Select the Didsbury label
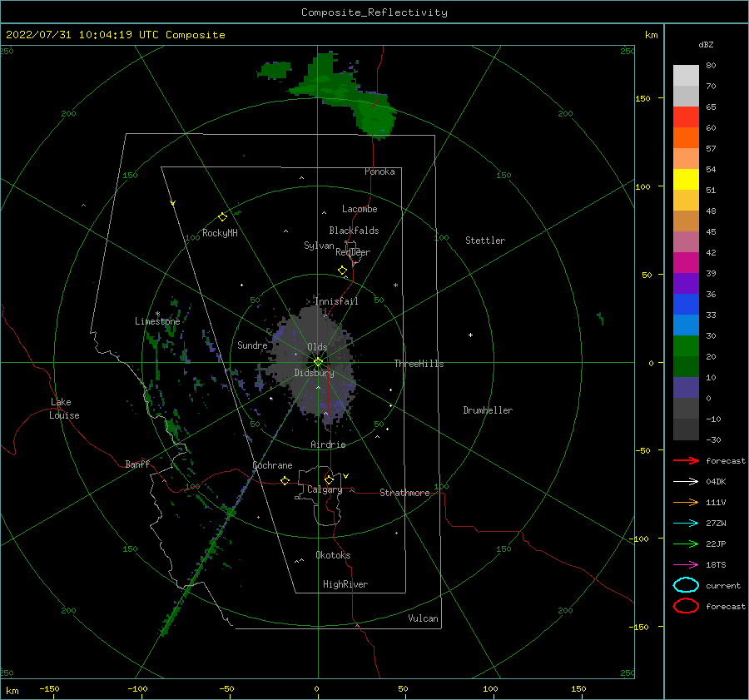This screenshot has height=700, width=749. click(x=315, y=373)
